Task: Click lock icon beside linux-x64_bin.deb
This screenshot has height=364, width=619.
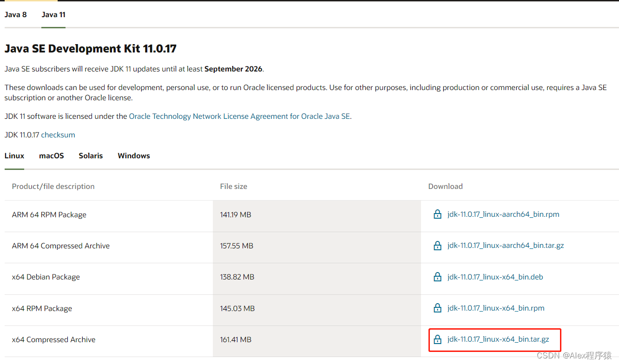Action: coord(437,277)
